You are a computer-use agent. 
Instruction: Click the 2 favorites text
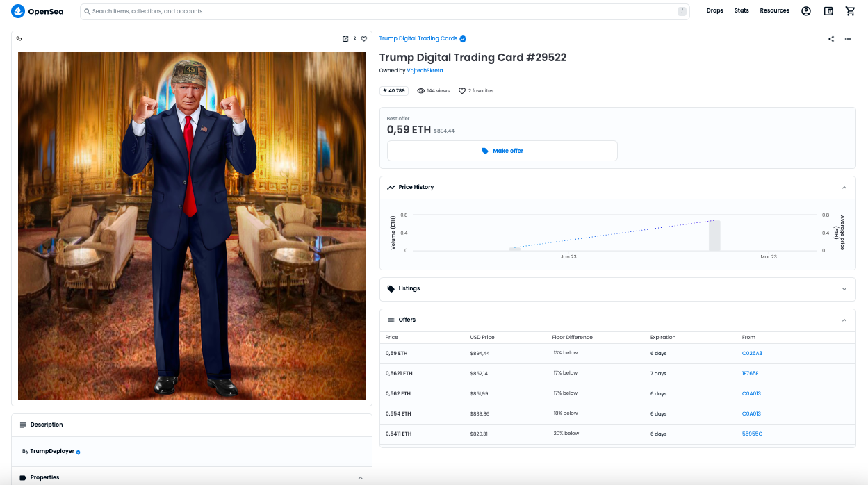pyautogui.click(x=481, y=91)
